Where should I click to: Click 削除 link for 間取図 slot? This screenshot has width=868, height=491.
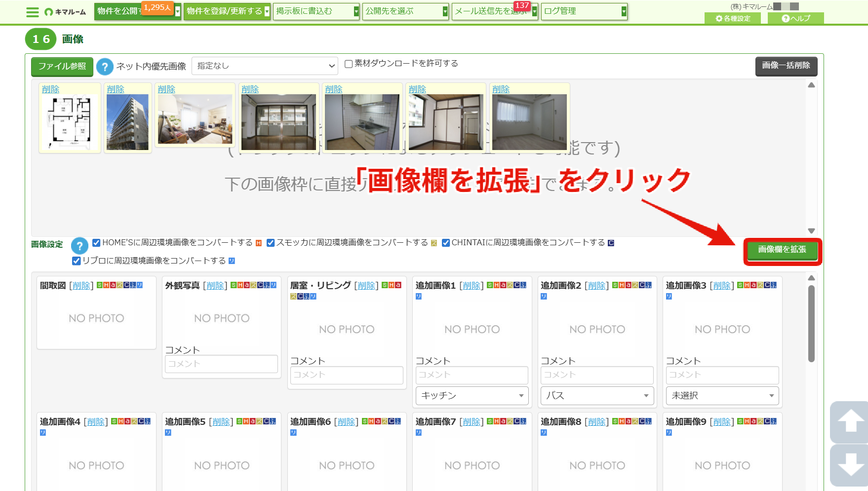click(x=81, y=286)
